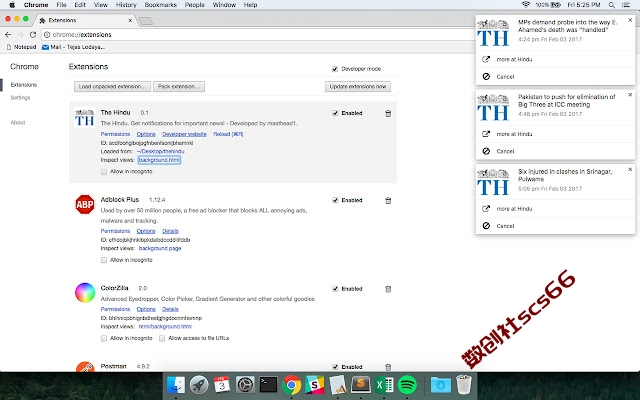Open a new tab with the tab button

click(x=145, y=21)
